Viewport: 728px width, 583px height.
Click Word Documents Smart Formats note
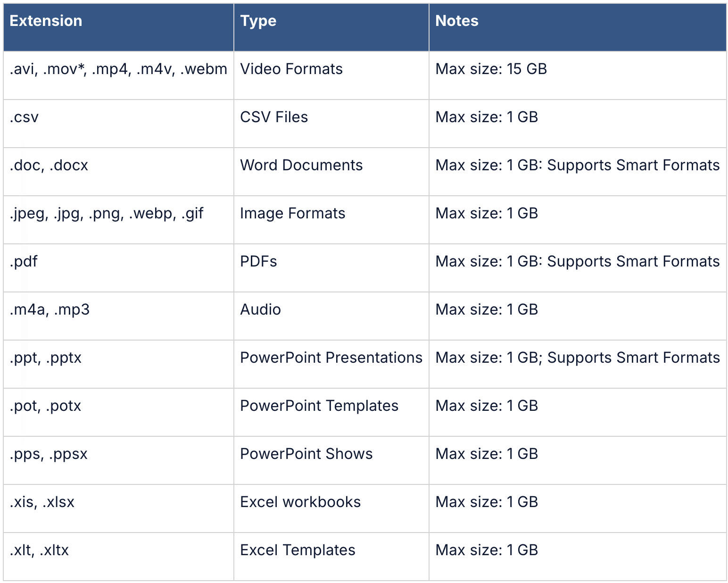coord(577,166)
